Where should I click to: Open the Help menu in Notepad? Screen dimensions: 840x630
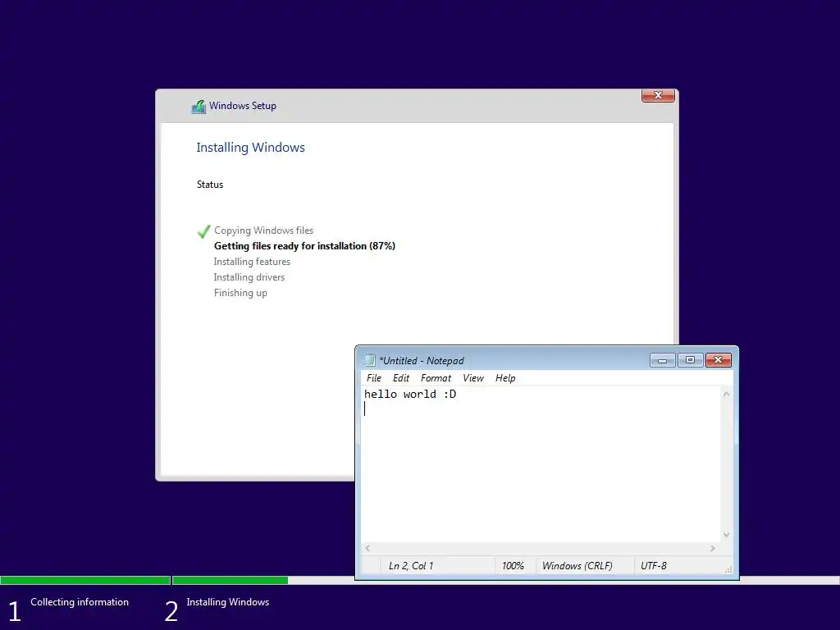(505, 378)
